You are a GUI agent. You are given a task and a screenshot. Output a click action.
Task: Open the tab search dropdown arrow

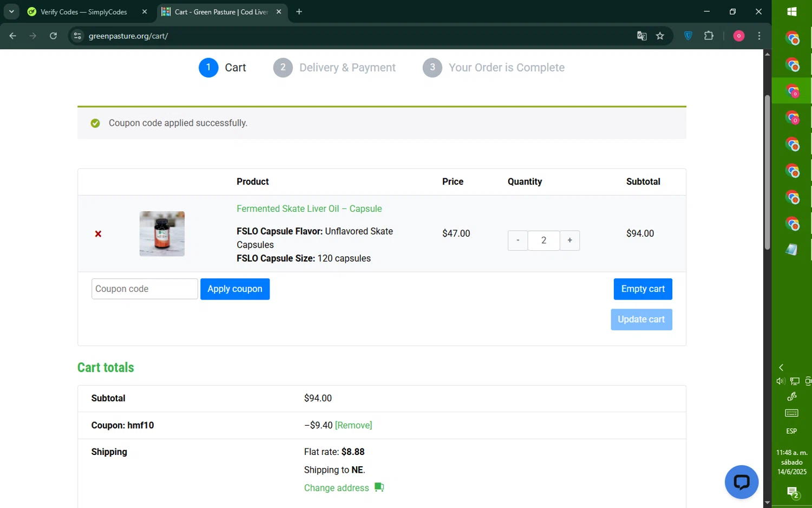[x=11, y=12]
